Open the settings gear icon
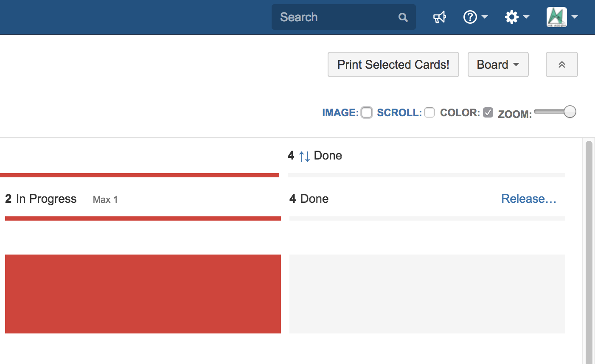 pos(511,17)
